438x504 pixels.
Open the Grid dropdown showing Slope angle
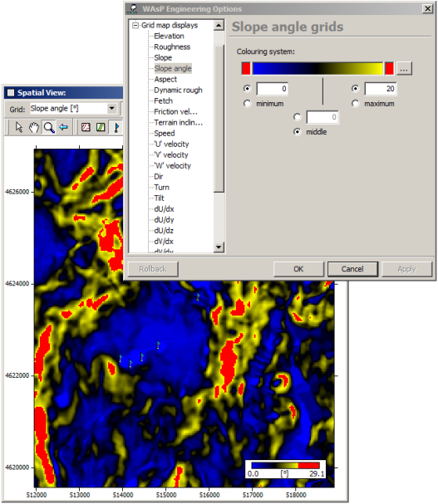coord(112,108)
